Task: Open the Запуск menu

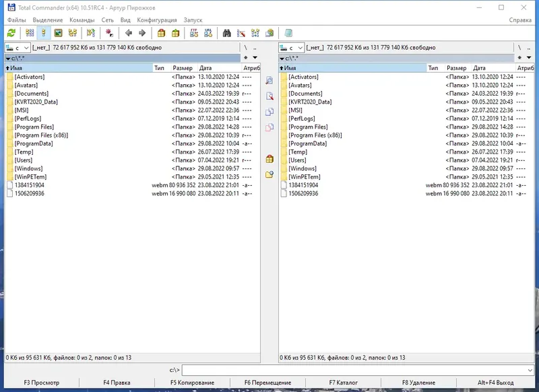Action: [193, 20]
